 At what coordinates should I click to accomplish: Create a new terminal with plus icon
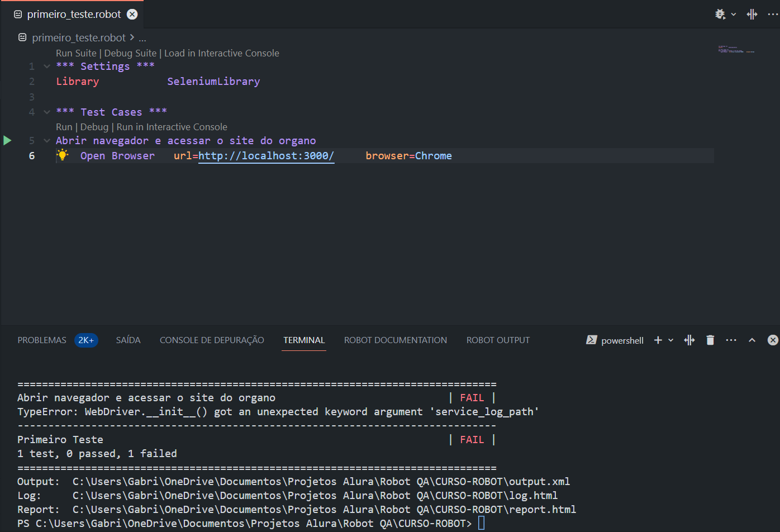point(658,340)
